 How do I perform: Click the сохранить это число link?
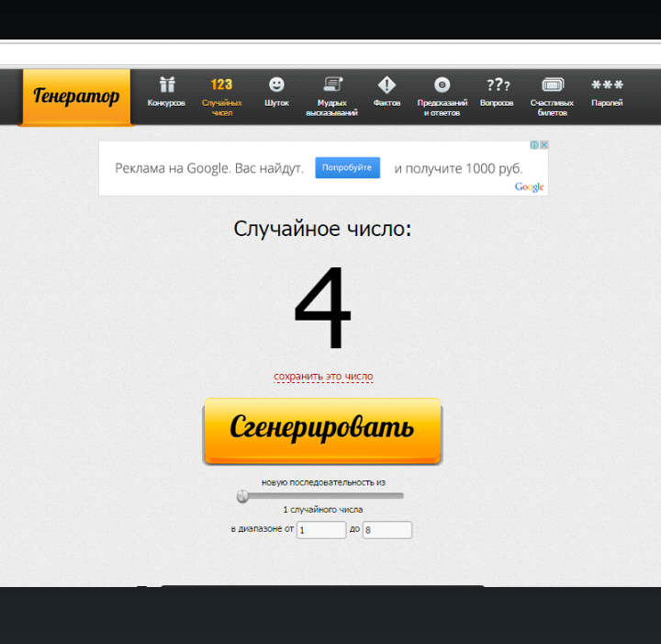click(x=323, y=376)
